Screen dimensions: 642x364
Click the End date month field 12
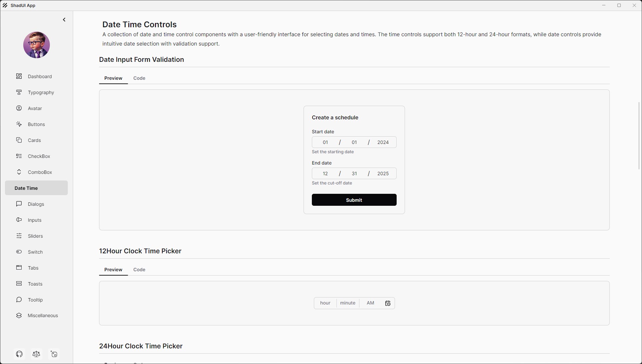tap(325, 174)
